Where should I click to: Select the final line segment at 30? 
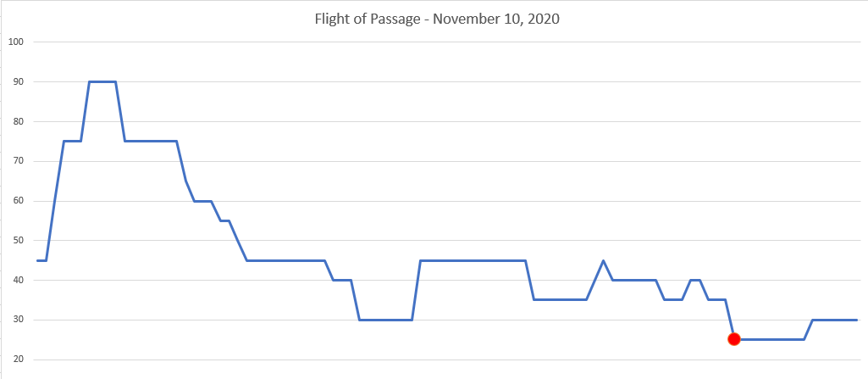point(835,320)
